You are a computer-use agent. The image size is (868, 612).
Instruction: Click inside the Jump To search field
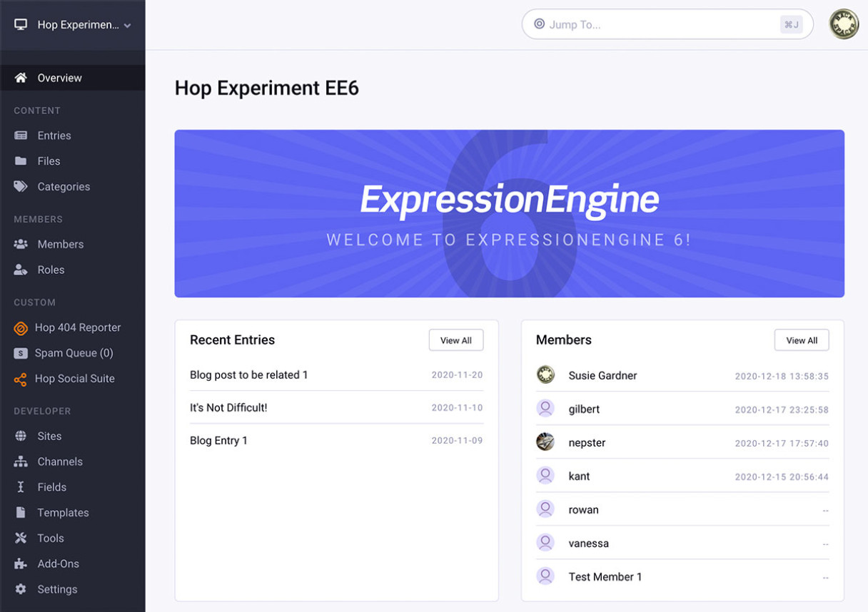tap(642, 24)
